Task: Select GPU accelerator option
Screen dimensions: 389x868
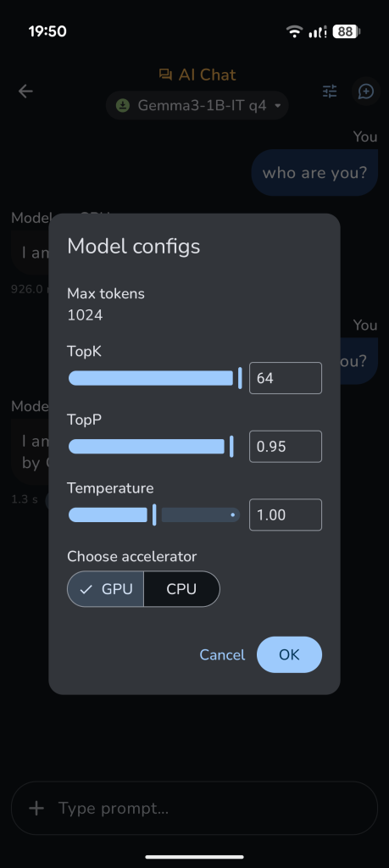Action: (106, 589)
